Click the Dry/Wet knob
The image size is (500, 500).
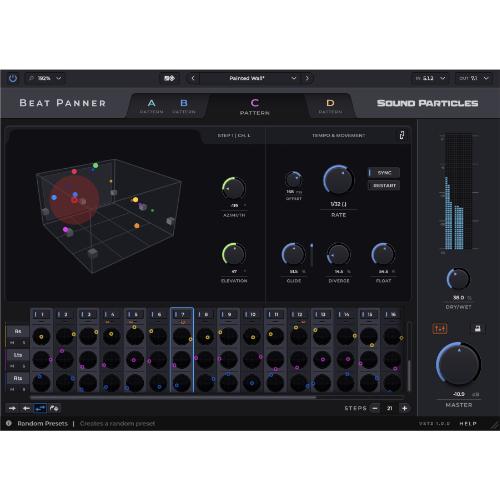[x=458, y=279]
